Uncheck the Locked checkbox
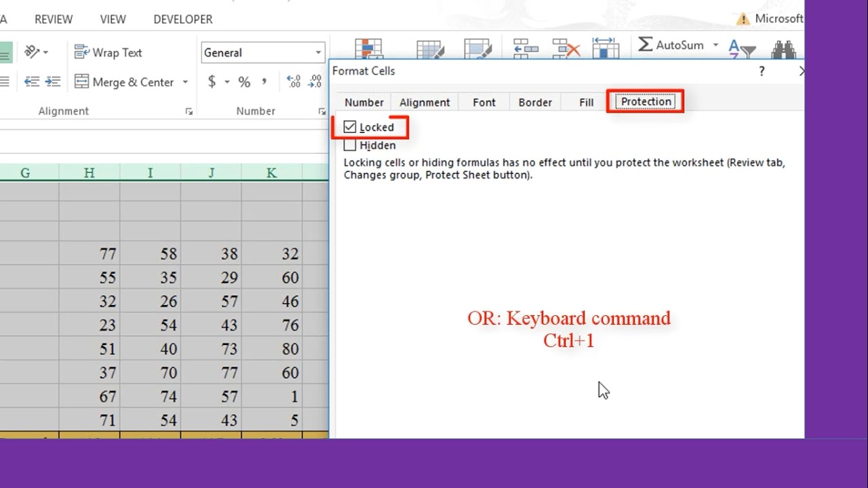The height and width of the screenshot is (488, 868). 350,127
